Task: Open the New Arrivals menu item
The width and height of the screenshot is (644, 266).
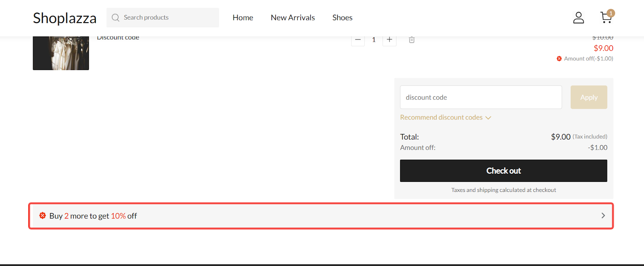Action: [293, 18]
